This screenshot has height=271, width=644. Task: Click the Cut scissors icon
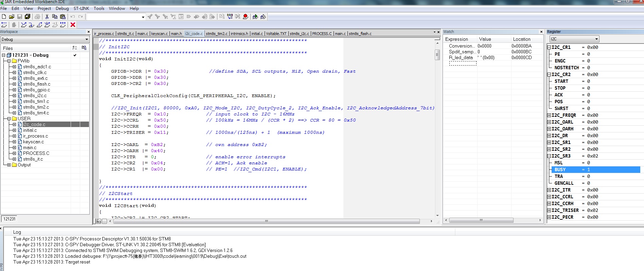pos(47,16)
